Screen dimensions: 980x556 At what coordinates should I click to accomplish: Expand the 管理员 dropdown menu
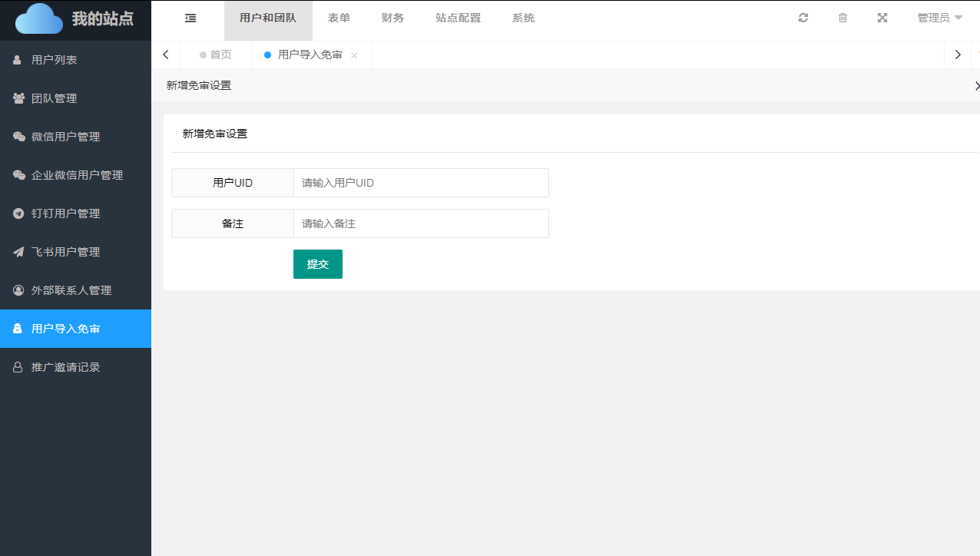click(x=939, y=18)
